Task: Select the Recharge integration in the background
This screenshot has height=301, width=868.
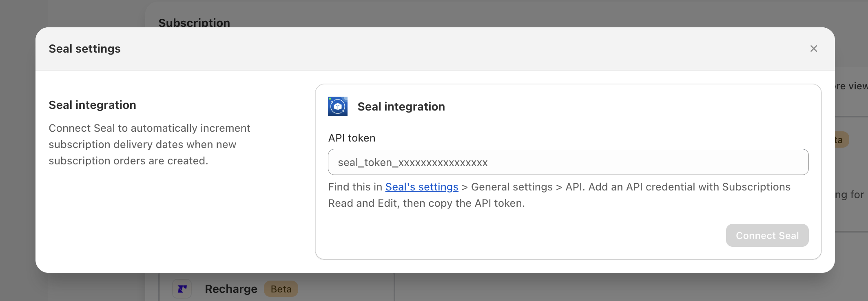Action: (x=231, y=289)
